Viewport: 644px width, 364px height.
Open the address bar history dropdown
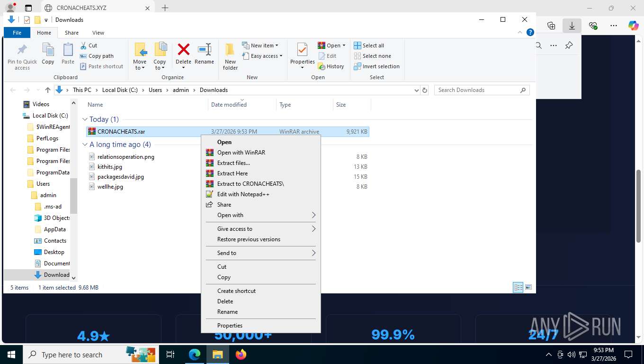416,90
